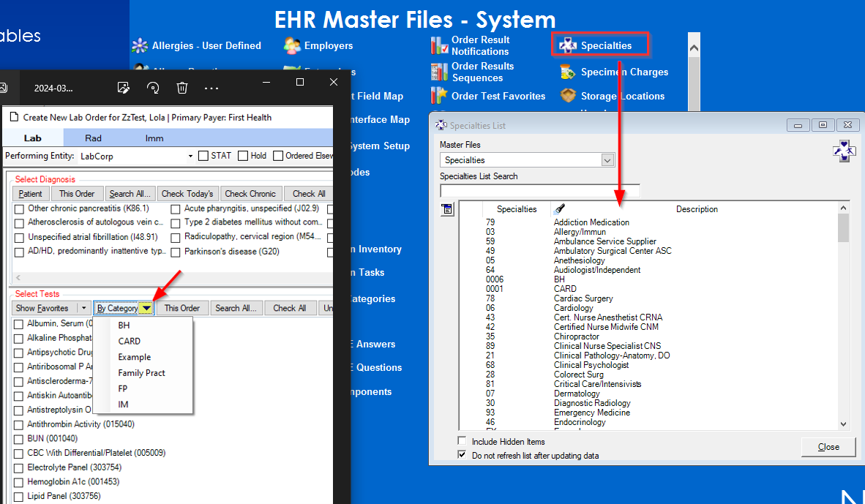The height and width of the screenshot is (504, 865).
Task: Rotate the image in photo viewer
Action: point(153,88)
